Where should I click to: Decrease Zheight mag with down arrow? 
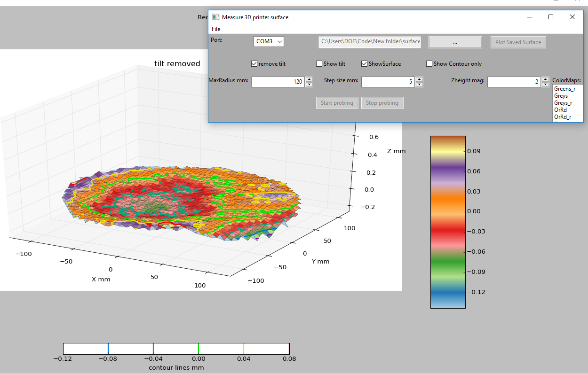(x=545, y=85)
